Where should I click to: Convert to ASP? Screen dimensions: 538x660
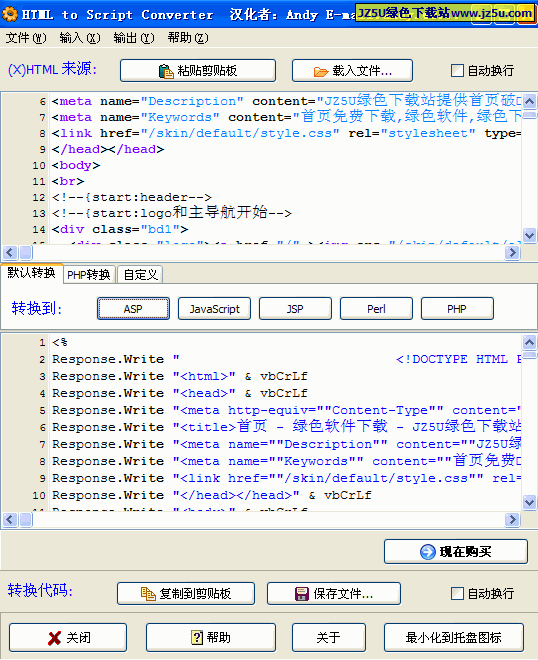coord(133,309)
